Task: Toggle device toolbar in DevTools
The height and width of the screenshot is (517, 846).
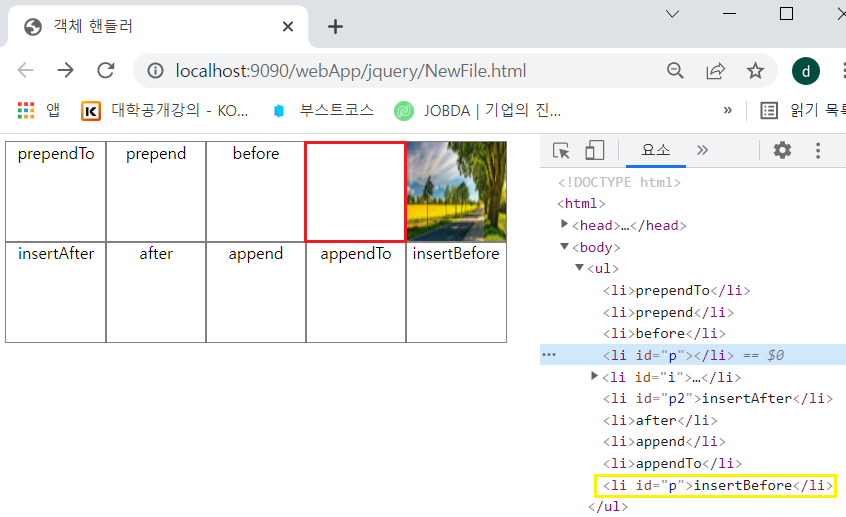Action: [x=595, y=151]
